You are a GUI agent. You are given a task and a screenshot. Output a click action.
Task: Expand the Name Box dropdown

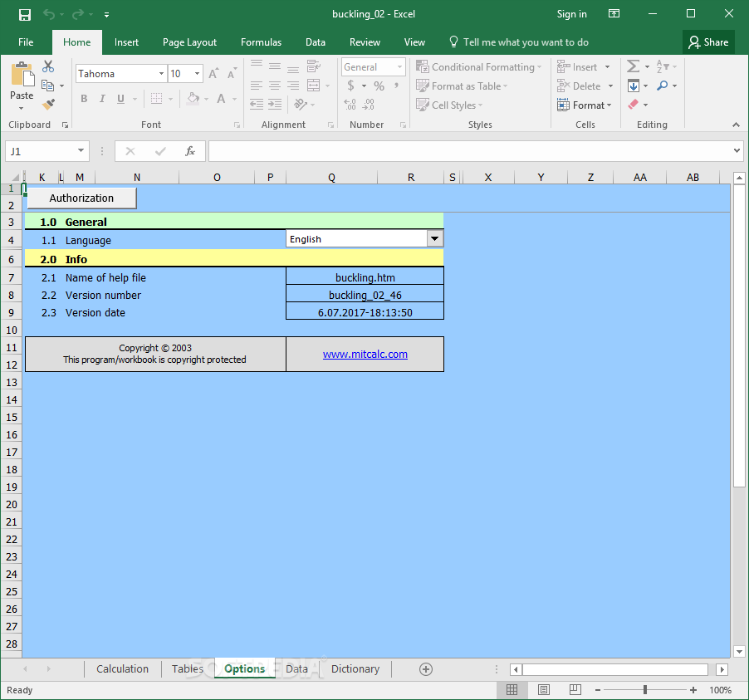pos(81,151)
